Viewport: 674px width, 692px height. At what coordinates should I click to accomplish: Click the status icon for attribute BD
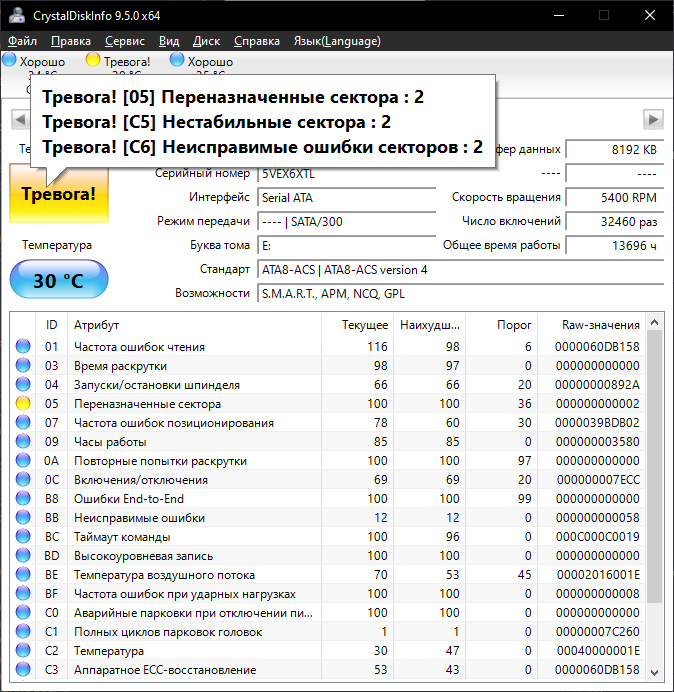click(x=23, y=555)
